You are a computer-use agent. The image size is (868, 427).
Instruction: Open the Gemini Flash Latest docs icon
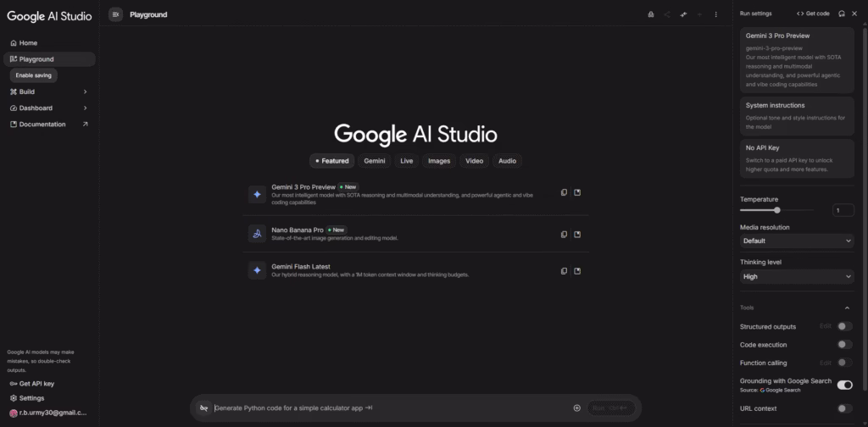point(577,271)
